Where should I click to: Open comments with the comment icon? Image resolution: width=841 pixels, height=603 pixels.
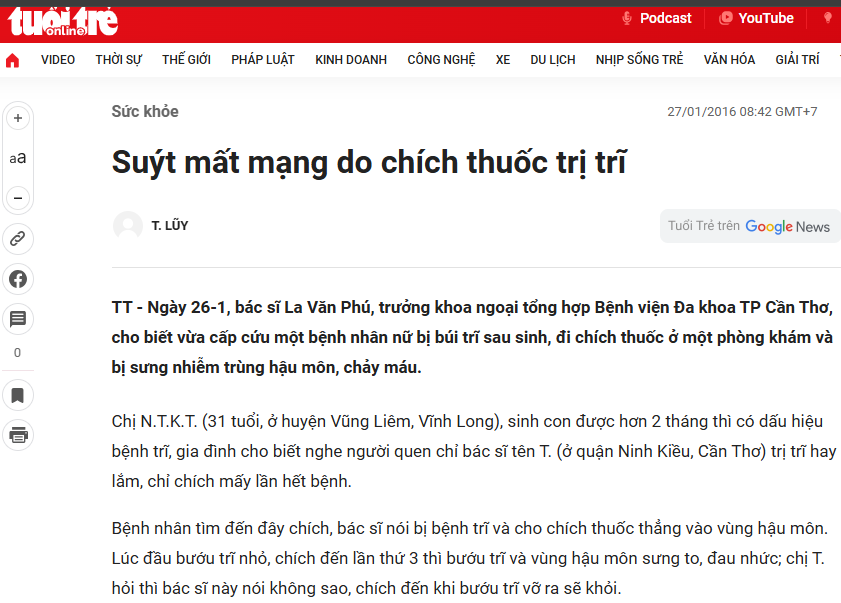pyautogui.click(x=18, y=319)
